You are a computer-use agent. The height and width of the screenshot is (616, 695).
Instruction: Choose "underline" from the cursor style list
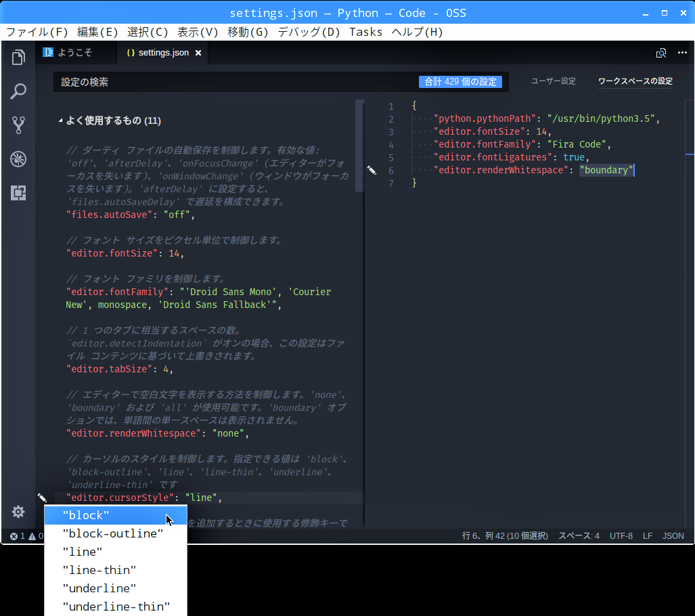click(x=116, y=588)
